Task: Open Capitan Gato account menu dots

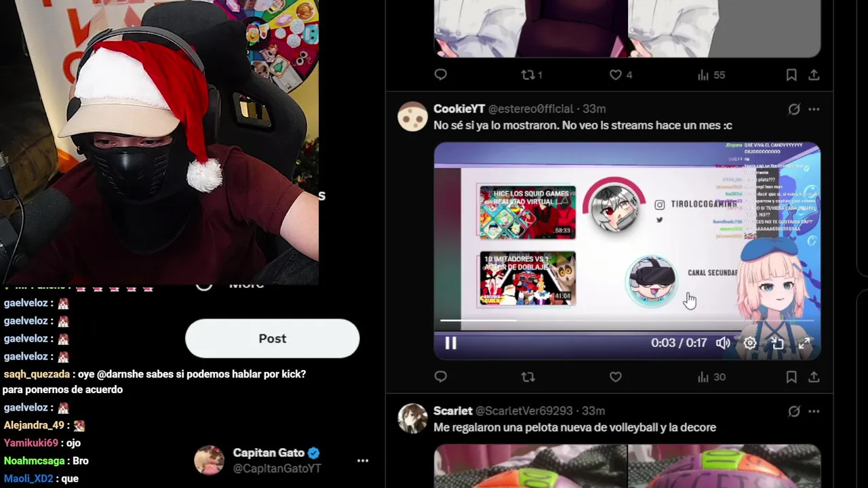Action: pyautogui.click(x=363, y=461)
